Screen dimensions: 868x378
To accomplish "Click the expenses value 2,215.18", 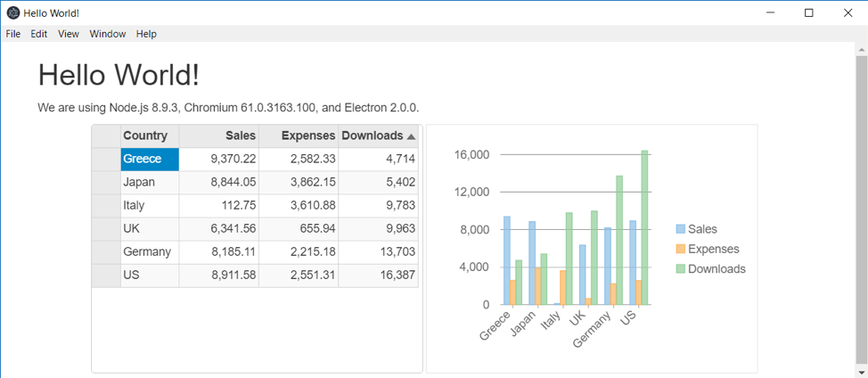I will pos(299,252).
